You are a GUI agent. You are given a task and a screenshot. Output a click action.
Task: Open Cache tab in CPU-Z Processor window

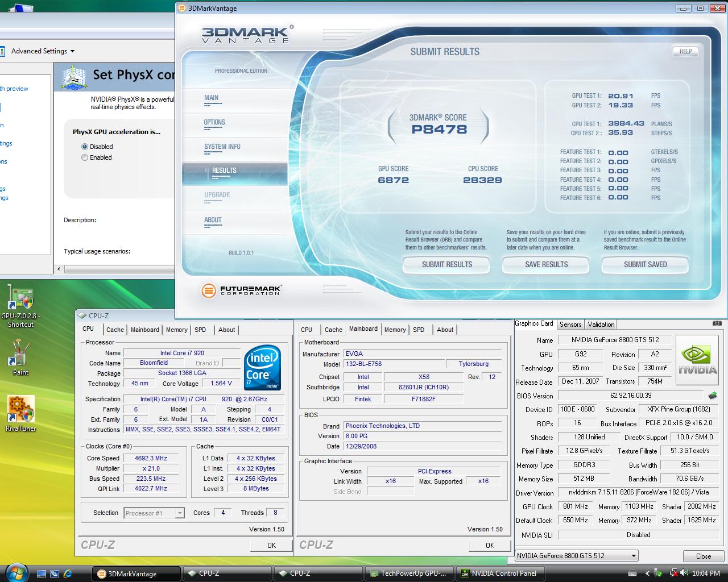(115, 330)
